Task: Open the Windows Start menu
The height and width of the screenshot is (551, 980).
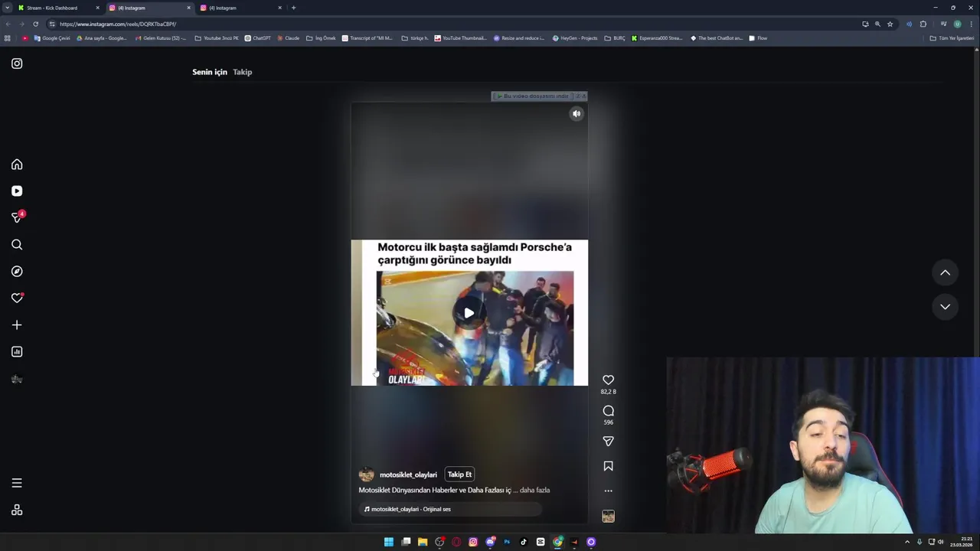Action: 389,542
